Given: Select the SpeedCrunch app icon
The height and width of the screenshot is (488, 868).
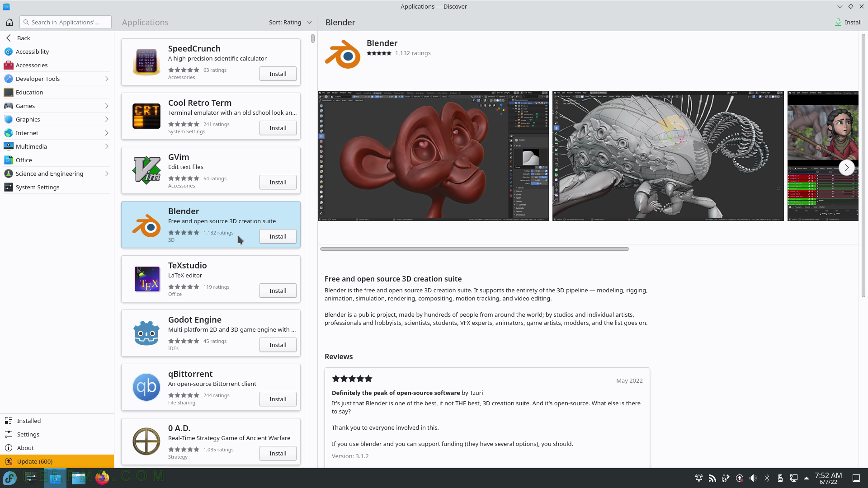Looking at the screenshot, I should coord(146,62).
